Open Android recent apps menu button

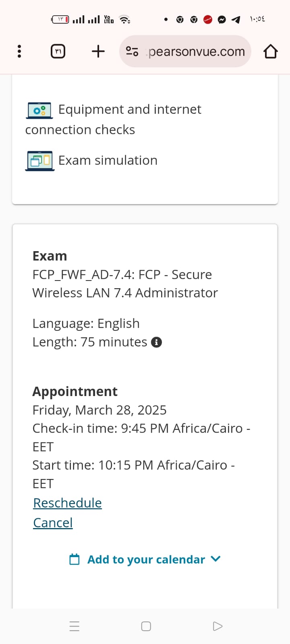75,626
